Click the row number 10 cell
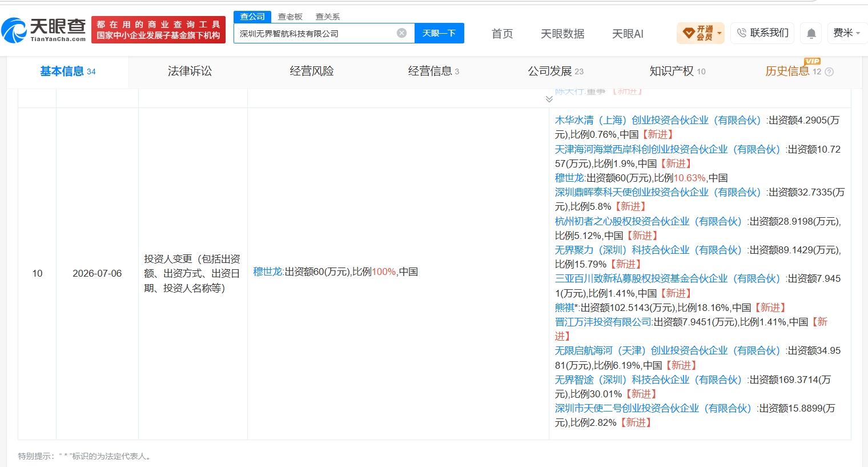This screenshot has width=868, height=467. 37,273
